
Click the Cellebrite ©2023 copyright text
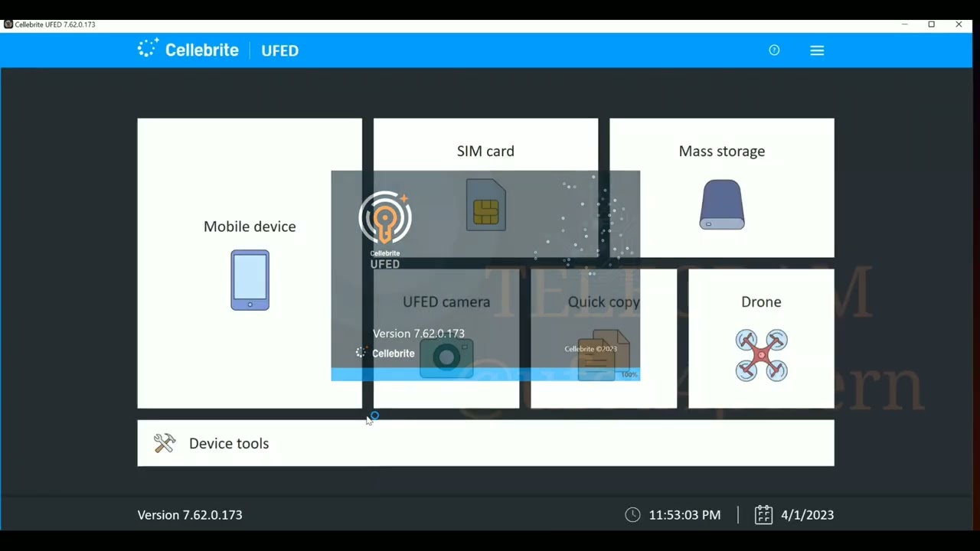pos(590,349)
